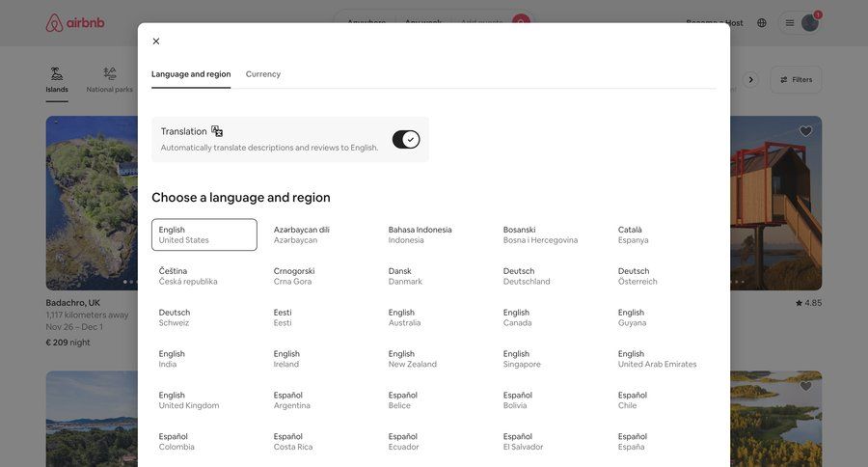Click Become a Host link
Image resolution: width=868 pixels, height=467 pixels.
[715, 23]
